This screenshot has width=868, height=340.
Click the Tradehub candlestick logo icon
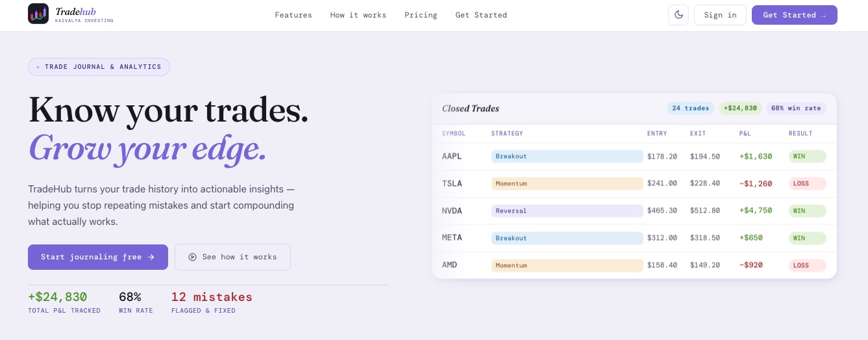pos(38,14)
